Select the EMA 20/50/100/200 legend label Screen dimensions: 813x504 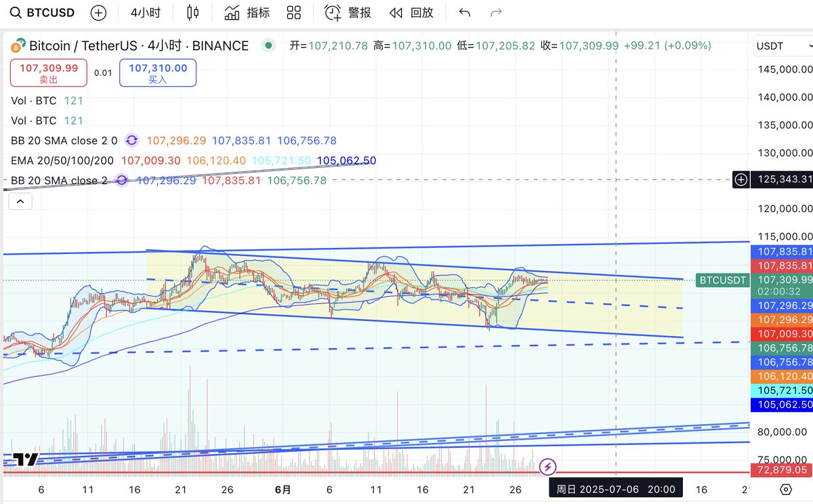click(63, 161)
